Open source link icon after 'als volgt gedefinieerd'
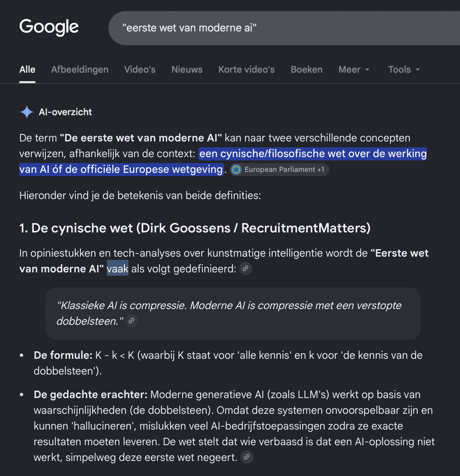Viewport: 460px width, 476px height. pos(245,268)
